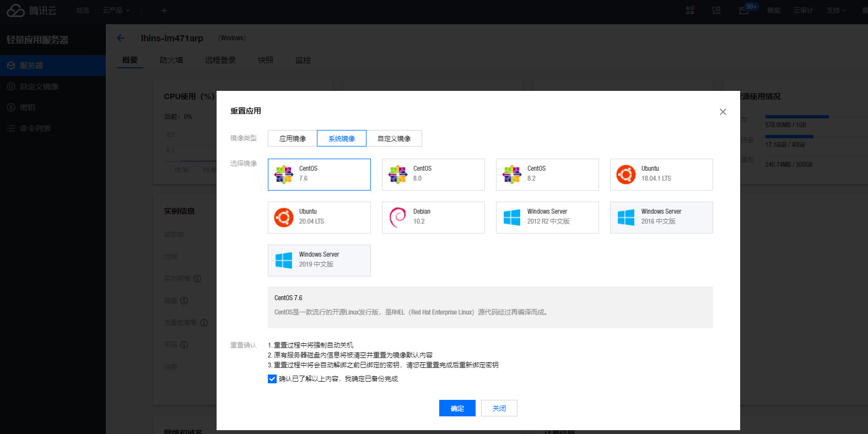Click Windows logo on 2019 card
This screenshot has height=434, width=868.
tap(284, 261)
